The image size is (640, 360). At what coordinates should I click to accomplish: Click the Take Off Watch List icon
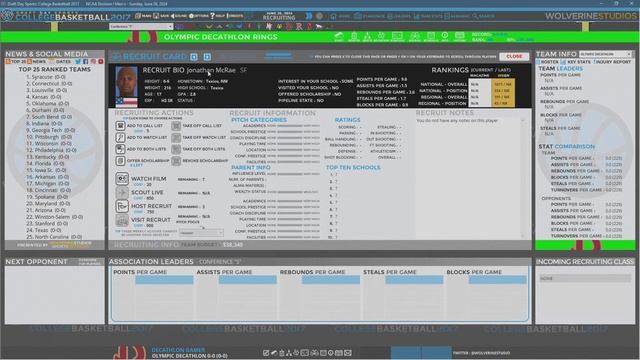[176, 138]
